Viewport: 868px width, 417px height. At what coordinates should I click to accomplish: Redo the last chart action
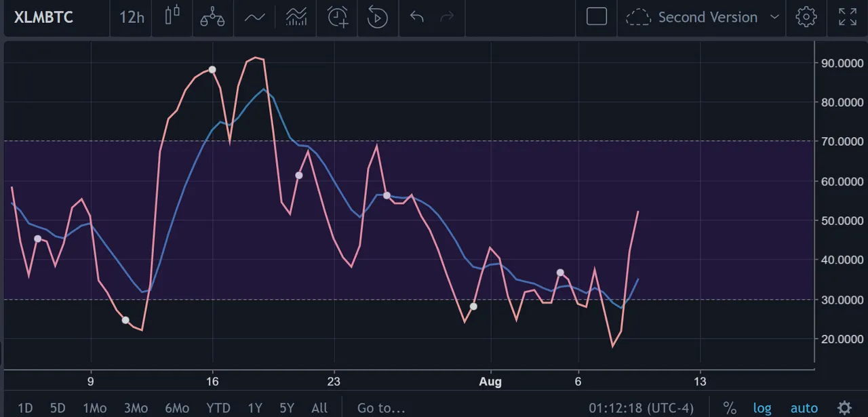click(447, 17)
